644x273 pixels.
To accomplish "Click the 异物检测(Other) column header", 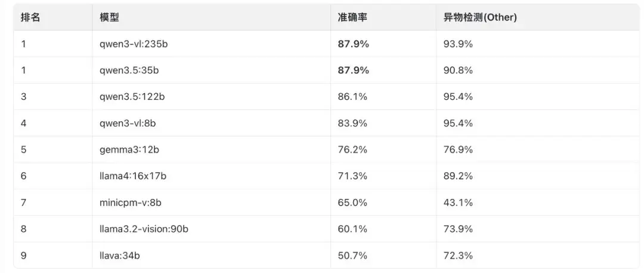I will [476, 17].
